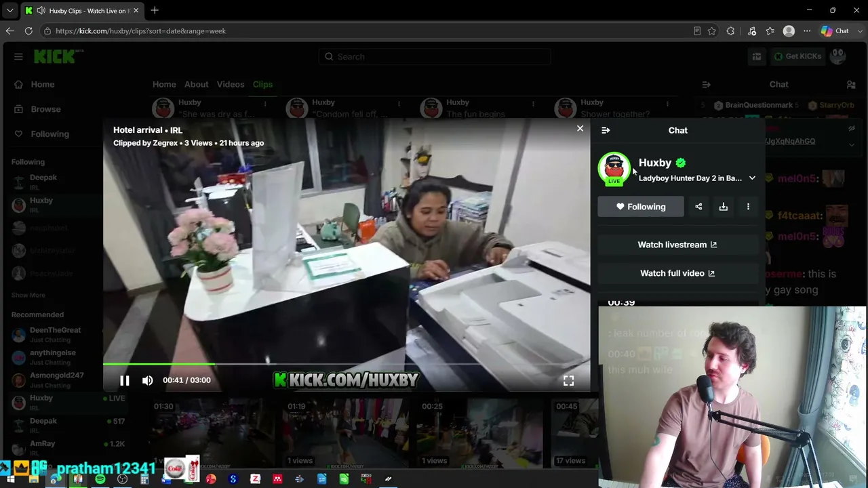Mute the Huxby Clips browser tab audio
The width and height of the screenshot is (868, 488).
coord(41,11)
